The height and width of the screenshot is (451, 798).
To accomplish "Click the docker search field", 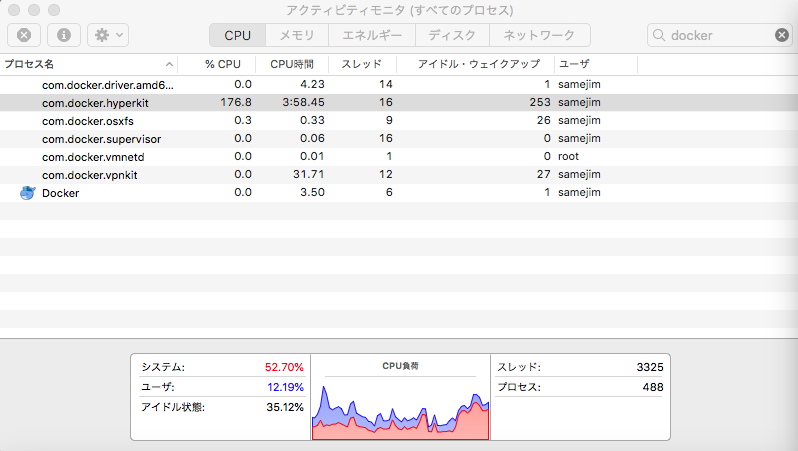I will (720, 35).
